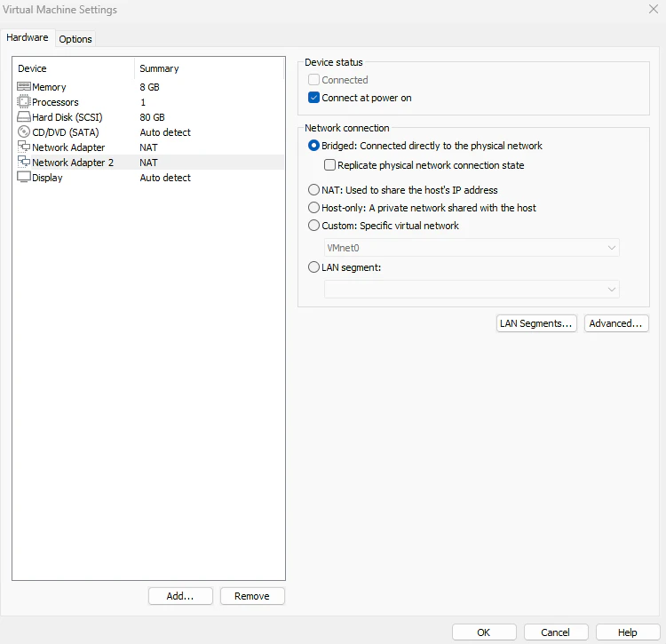Click the 8 GB memory summary value
The width and height of the screenshot is (666, 644).
[149, 87]
